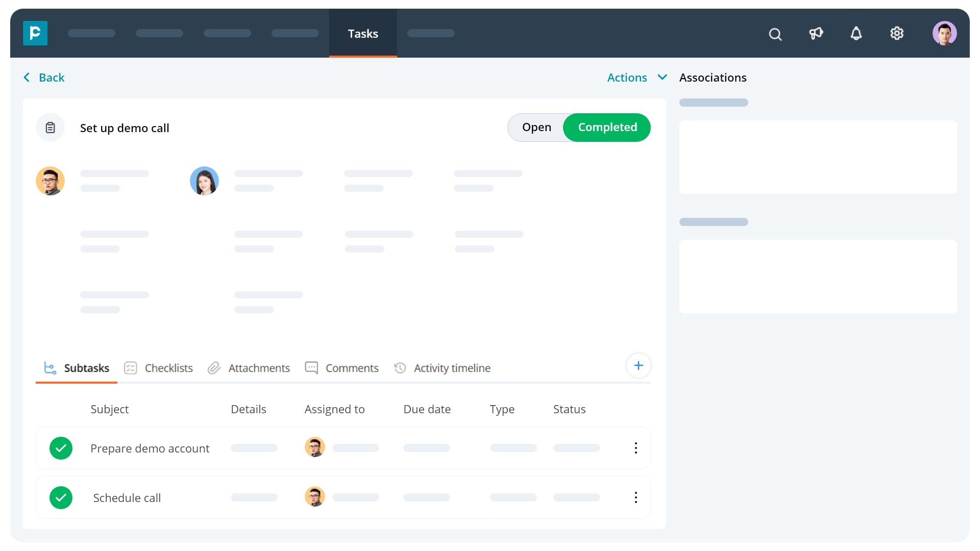Mark Prepare demo account subtask incomplete
The width and height of the screenshot is (980, 551).
click(x=61, y=448)
